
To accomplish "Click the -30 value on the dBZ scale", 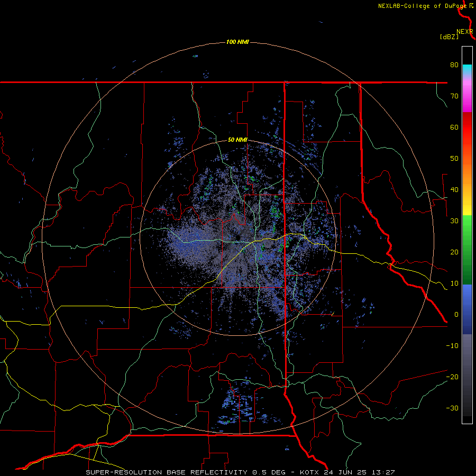I will 452,408.
